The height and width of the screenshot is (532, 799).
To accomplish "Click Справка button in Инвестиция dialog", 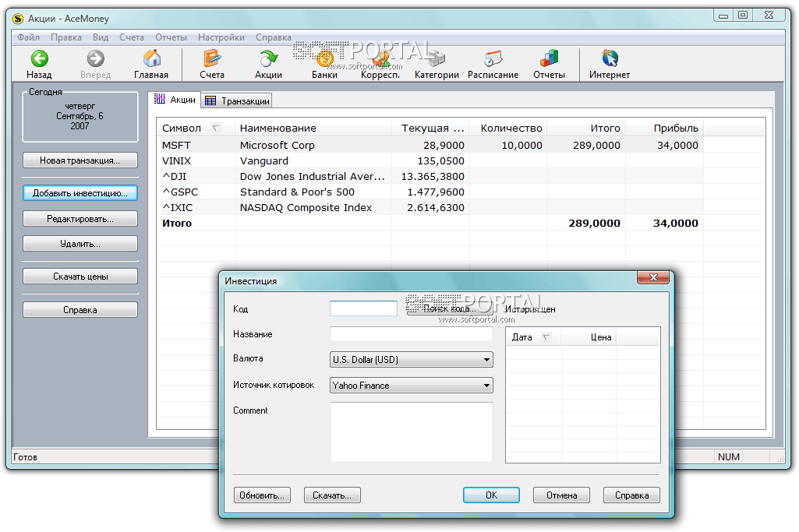I will coord(632,495).
